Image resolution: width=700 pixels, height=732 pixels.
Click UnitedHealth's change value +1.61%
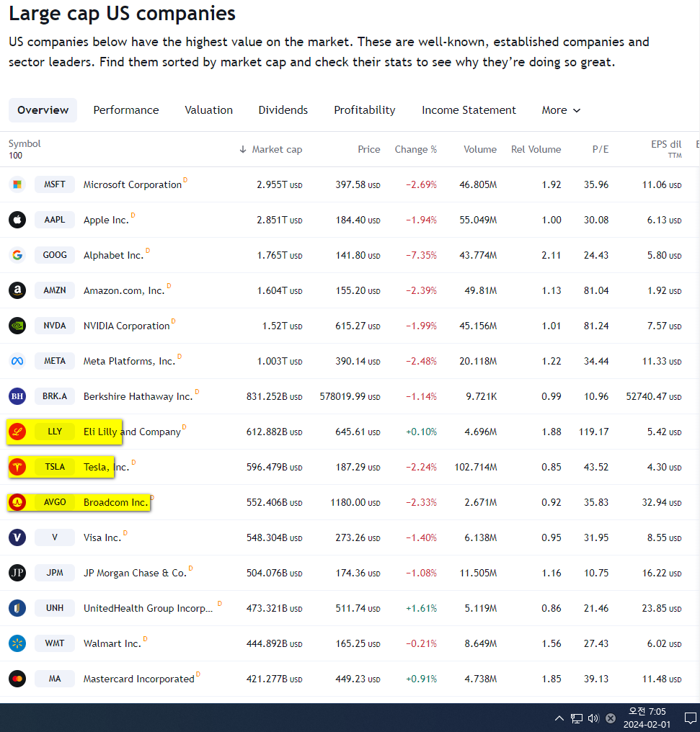421,608
